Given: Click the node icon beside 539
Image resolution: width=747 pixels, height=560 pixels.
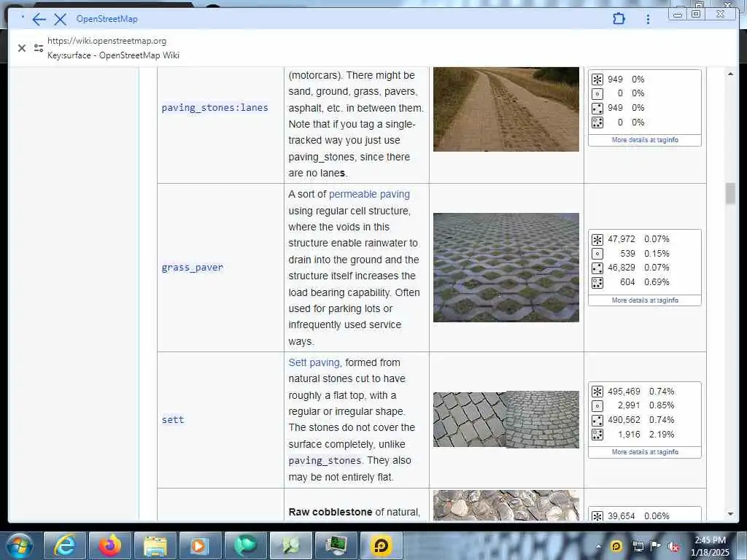Looking at the screenshot, I should tap(597, 254).
